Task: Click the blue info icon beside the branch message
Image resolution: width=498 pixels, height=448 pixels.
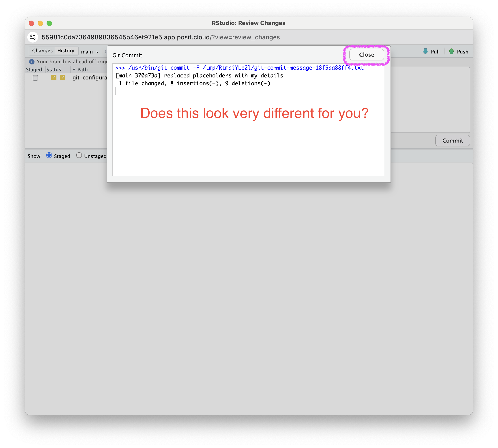Action: tap(32, 62)
